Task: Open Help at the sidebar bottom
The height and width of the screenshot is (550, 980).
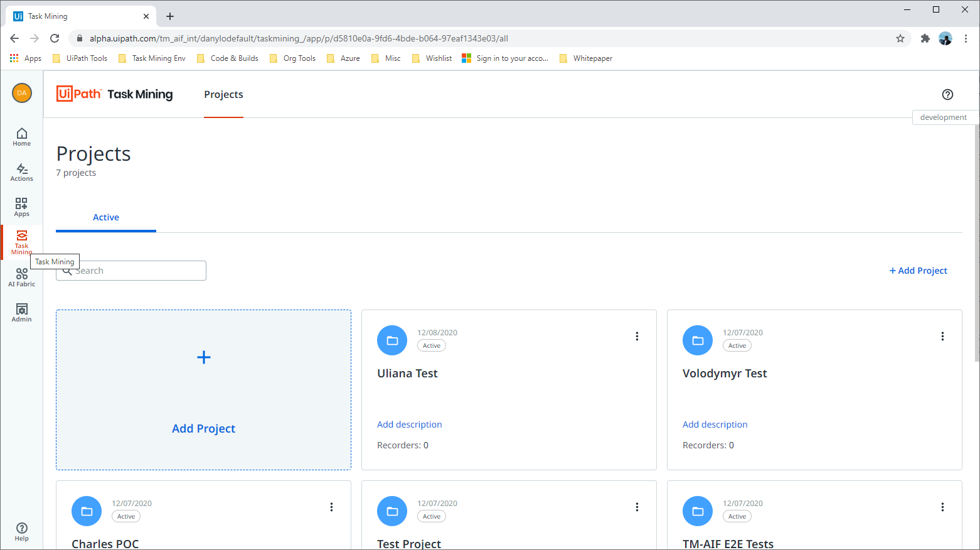Action: [x=21, y=531]
